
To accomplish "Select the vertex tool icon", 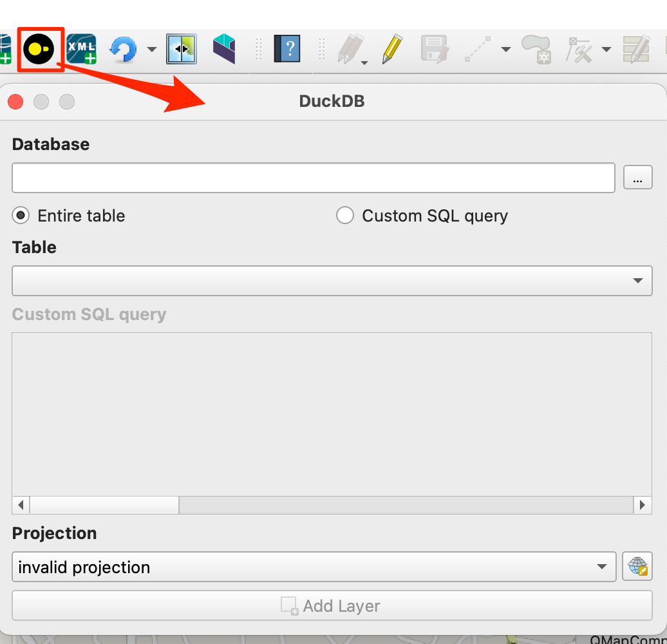I will click(579, 50).
